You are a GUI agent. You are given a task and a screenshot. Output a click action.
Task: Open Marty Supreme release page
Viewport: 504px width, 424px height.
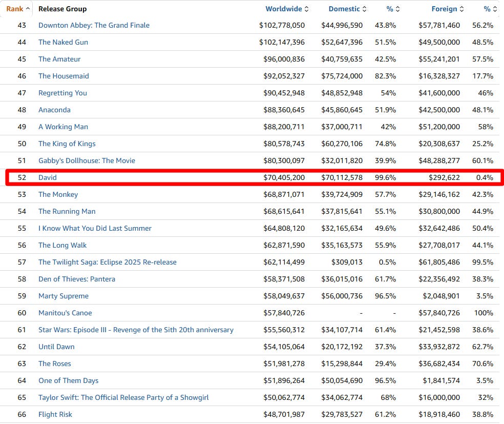(x=64, y=296)
